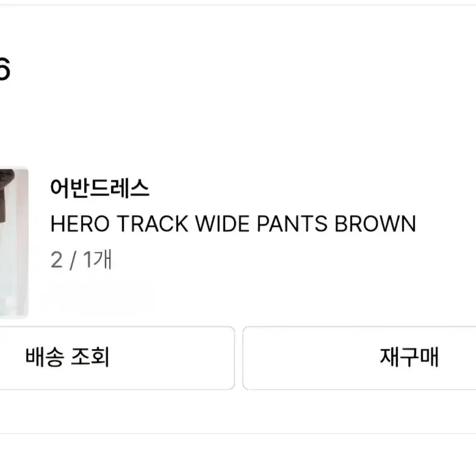The width and height of the screenshot is (476, 476).
Task: Select the 2 / 1개 option quantity text
Action: [x=81, y=260]
